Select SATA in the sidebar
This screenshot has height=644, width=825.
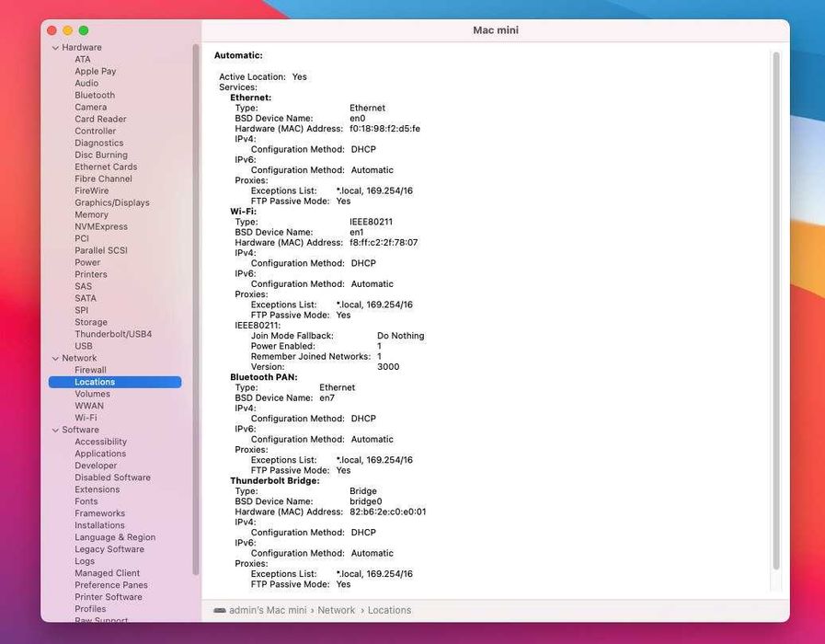point(86,298)
